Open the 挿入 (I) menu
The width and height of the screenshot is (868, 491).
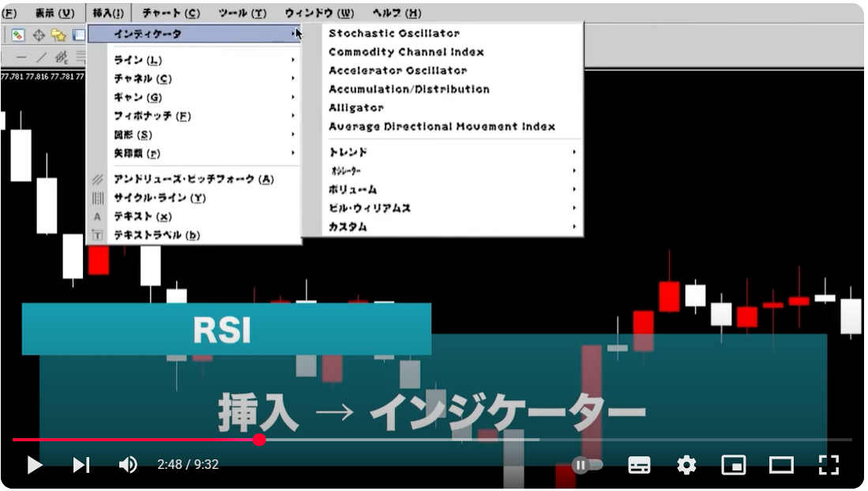click(108, 13)
